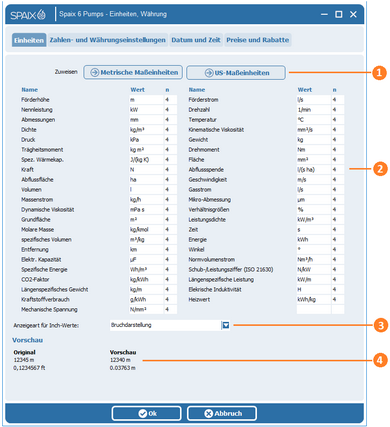Maximize the Spaix 6 Pumps window
Screen dimensions: 390x427
(339, 14)
